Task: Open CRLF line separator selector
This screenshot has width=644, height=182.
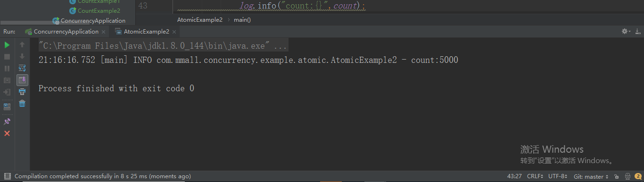Action: [535, 176]
